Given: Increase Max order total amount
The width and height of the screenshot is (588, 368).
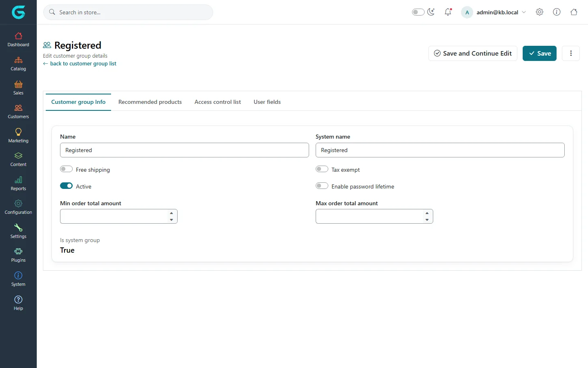Looking at the screenshot, I should [427, 213].
